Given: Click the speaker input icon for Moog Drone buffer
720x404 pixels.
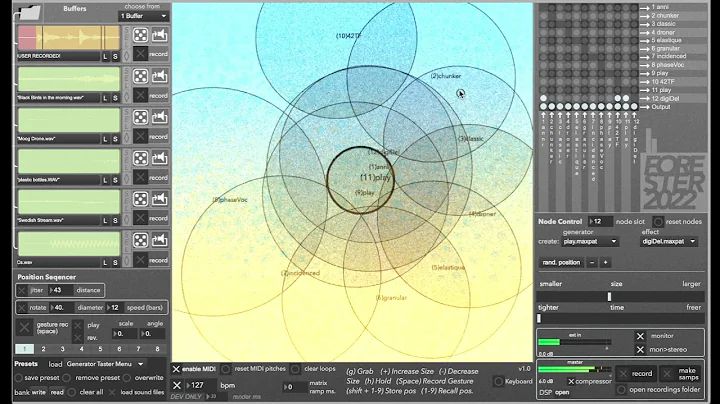Looking at the screenshot, I should (x=159, y=117).
